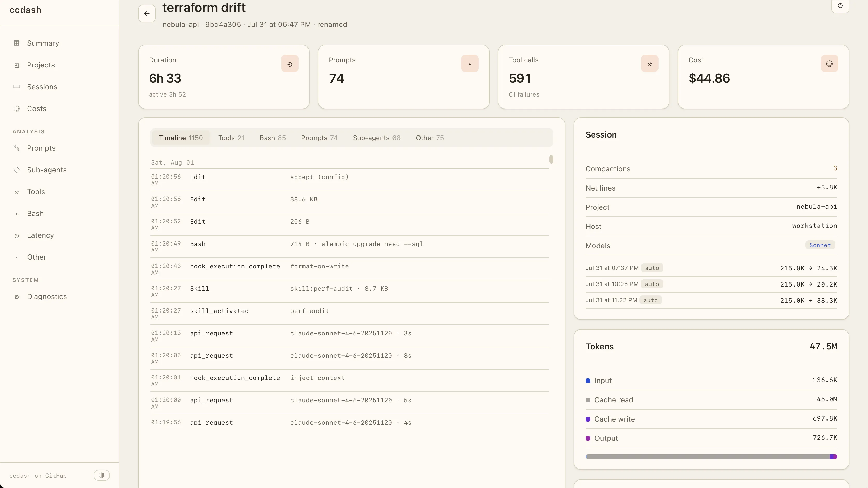Click the blue Input color dot
This screenshot has height=488, width=868.
[x=588, y=381]
